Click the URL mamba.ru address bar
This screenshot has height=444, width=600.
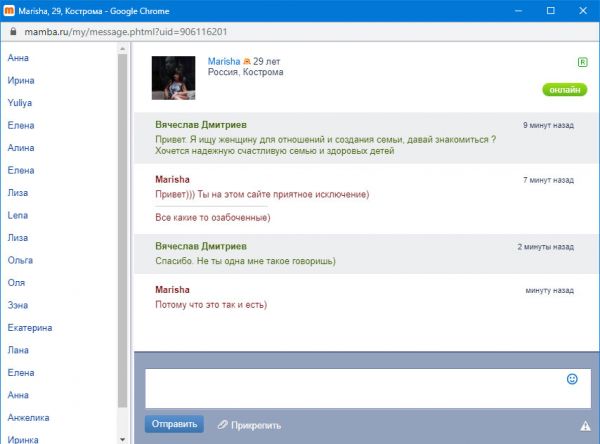point(126,32)
